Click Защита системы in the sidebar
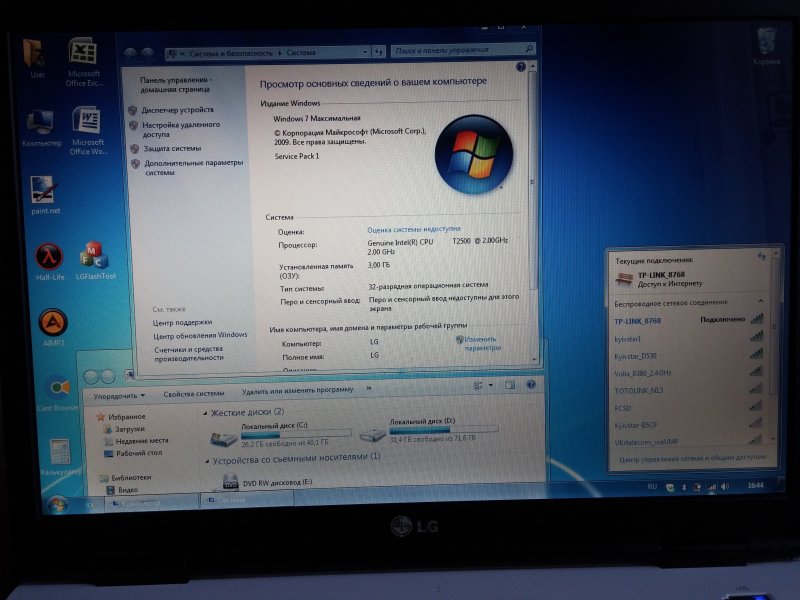This screenshot has width=800, height=600. [x=171, y=148]
